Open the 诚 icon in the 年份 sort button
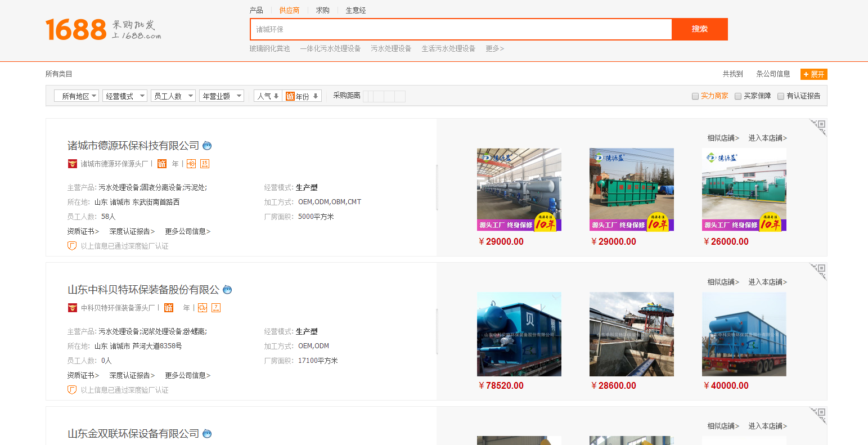 coord(290,96)
